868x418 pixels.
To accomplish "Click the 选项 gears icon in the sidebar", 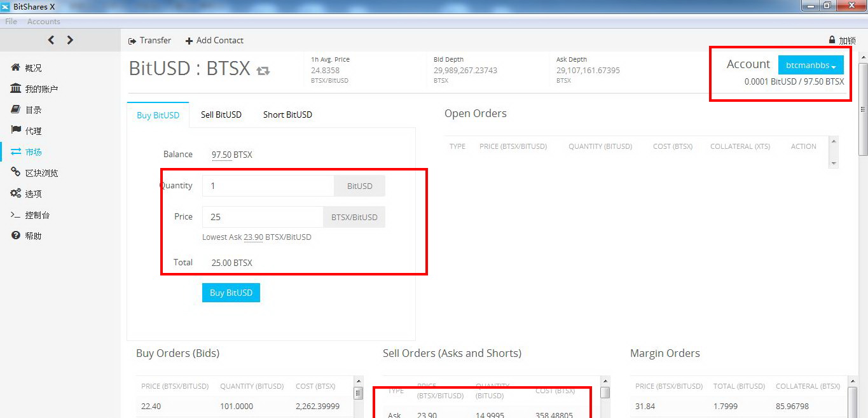I will [16, 193].
